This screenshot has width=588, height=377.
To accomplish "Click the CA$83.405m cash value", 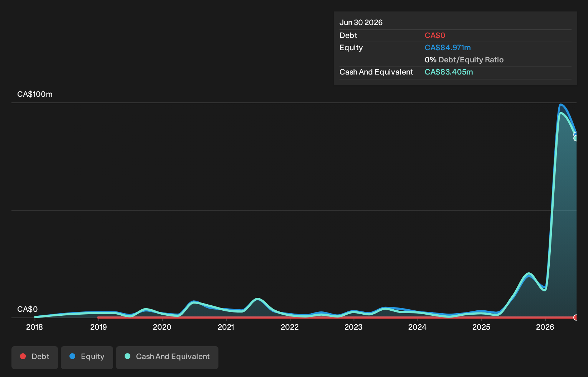I will 449,72.
